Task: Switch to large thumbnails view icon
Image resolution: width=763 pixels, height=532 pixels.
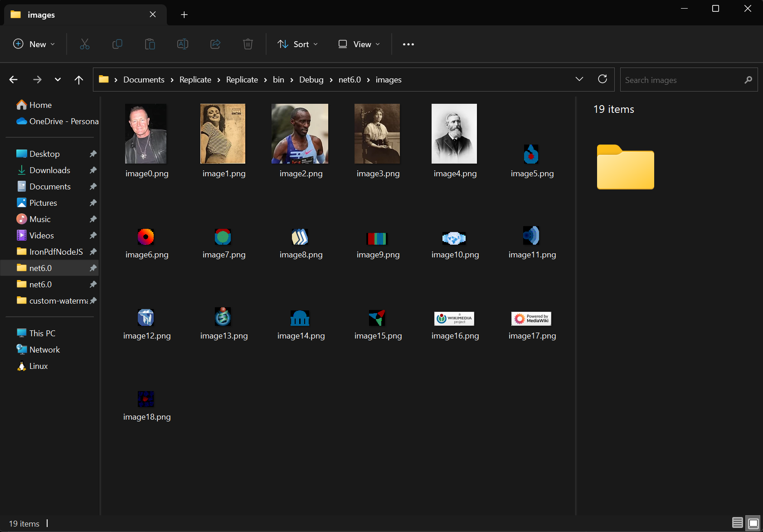Action: (753, 523)
